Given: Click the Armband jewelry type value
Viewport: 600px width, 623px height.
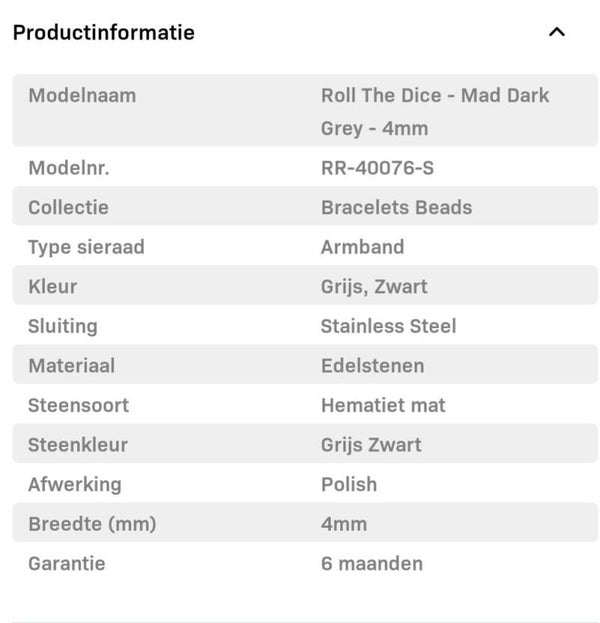Looking at the screenshot, I should tap(362, 247).
